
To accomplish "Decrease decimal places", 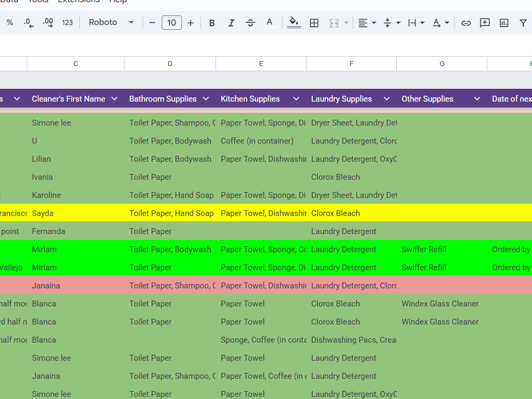I will coord(29,23).
